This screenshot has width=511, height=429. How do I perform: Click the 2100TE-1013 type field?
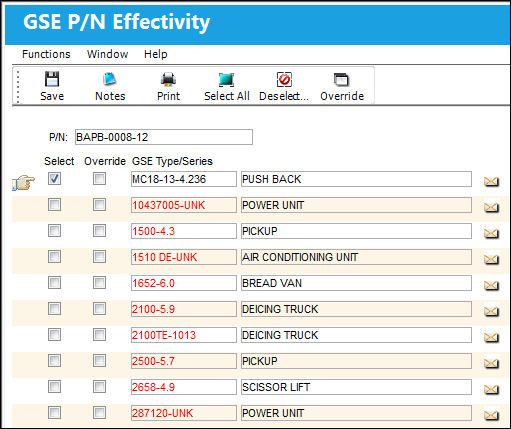[184, 335]
